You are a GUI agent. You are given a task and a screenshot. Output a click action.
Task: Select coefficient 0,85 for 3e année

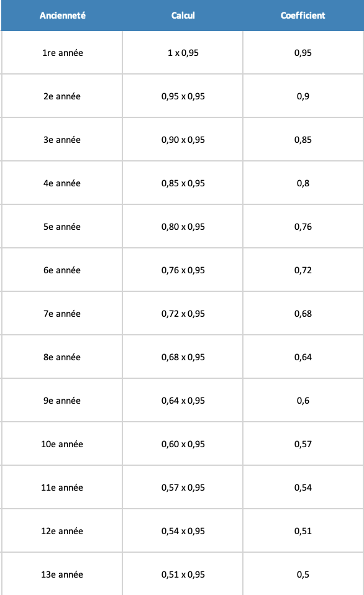(x=303, y=140)
